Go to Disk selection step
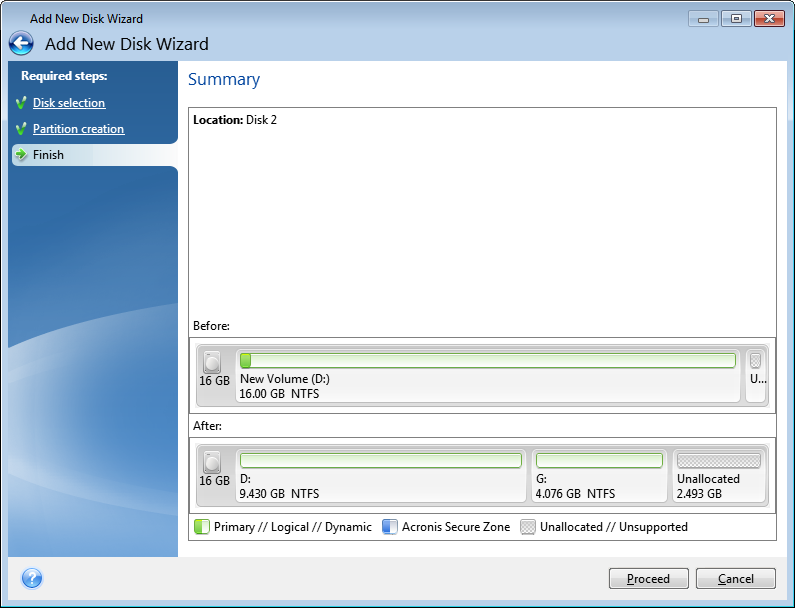Screen dimensions: 795x608 pyautogui.click(x=69, y=103)
